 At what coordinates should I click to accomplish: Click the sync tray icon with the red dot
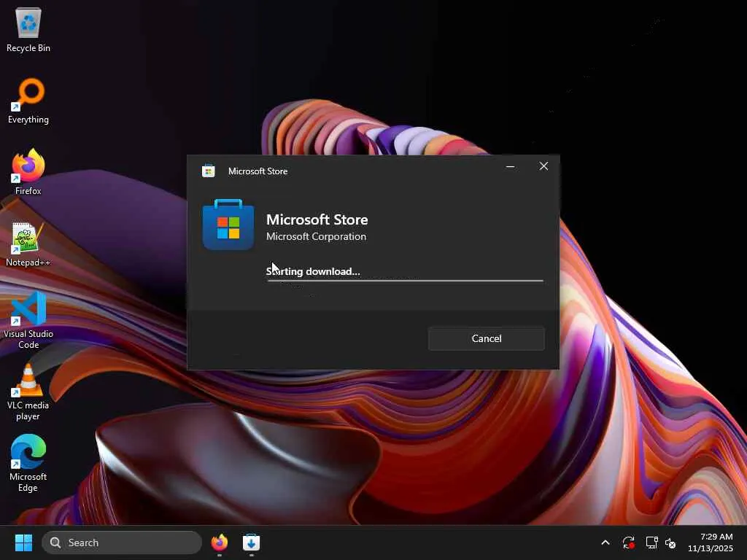(x=628, y=542)
